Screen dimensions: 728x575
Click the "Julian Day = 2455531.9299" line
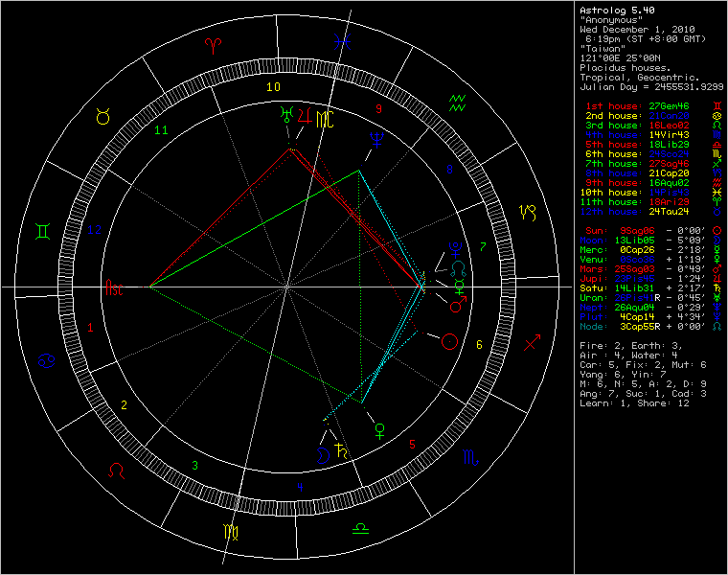(651, 87)
